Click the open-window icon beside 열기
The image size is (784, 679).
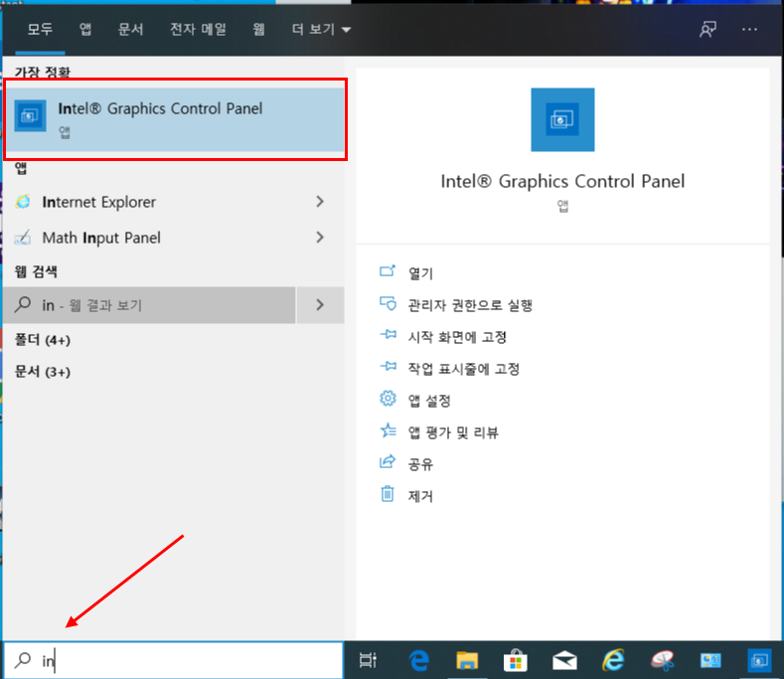click(388, 271)
